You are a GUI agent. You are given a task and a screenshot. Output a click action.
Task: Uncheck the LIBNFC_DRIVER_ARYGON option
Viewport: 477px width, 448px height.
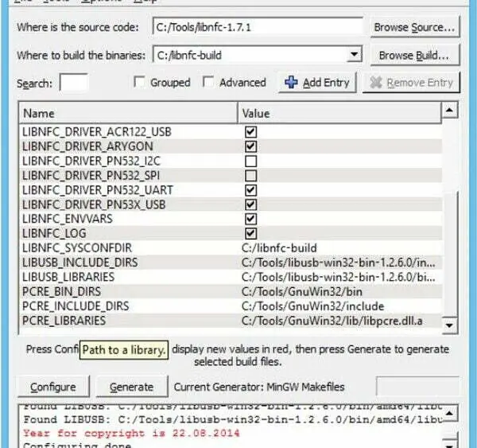[250, 146]
